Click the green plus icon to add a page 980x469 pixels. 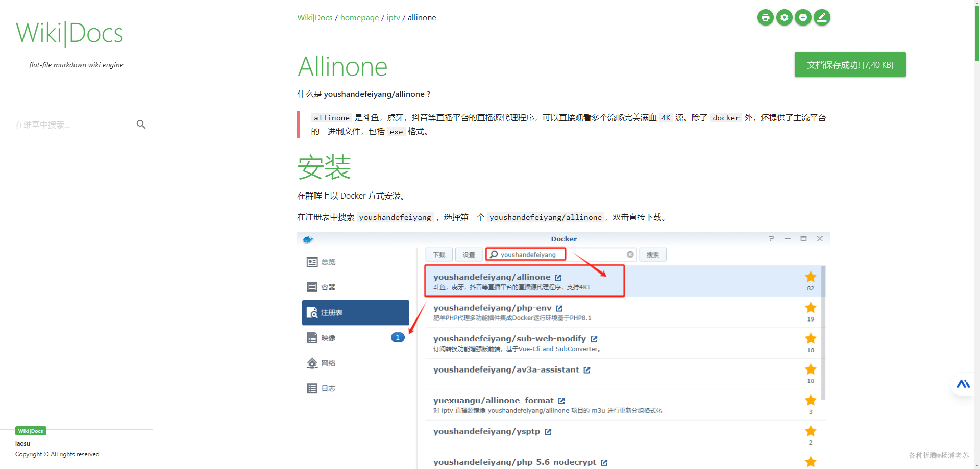(x=803, y=17)
